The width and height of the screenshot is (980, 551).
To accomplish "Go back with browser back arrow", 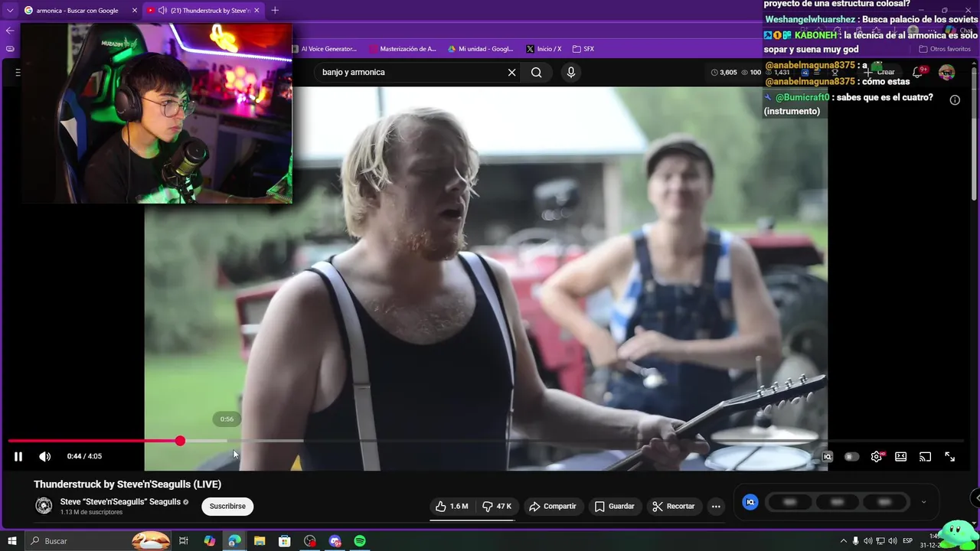I will pyautogui.click(x=9, y=31).
